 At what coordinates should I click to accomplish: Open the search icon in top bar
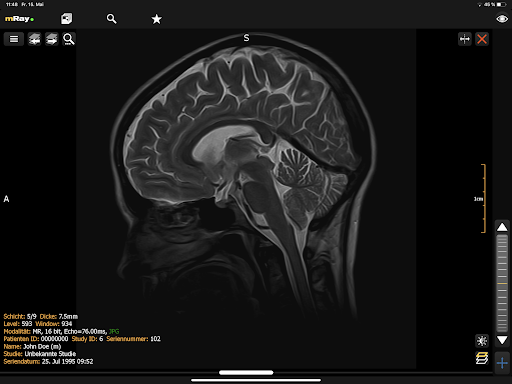coord(112,19)
